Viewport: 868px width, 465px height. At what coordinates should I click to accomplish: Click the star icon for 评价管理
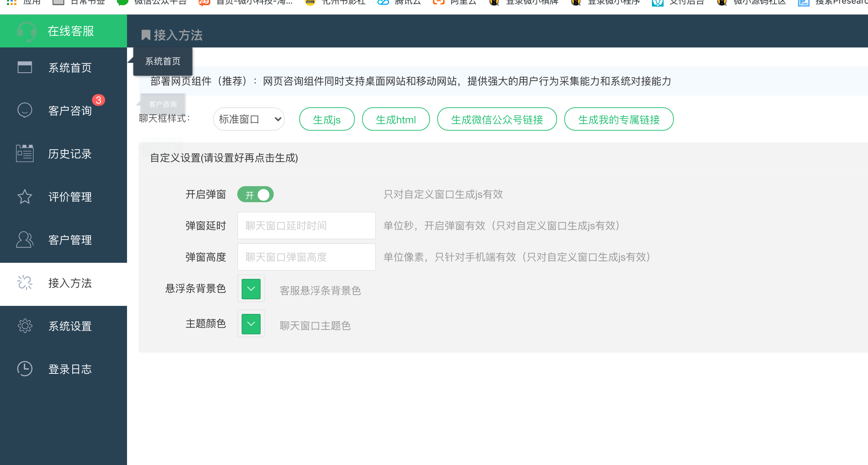click(x=25, y=196)
